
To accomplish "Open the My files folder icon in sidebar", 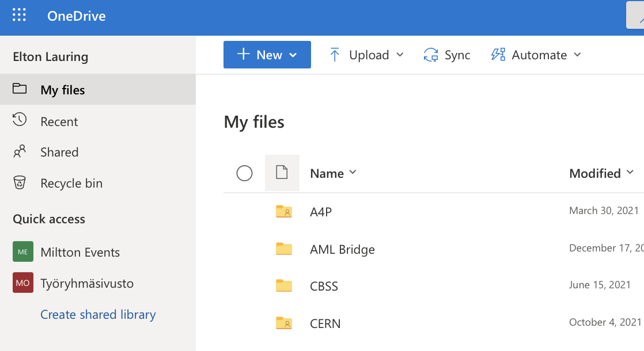I will pyautogui.click(x=20, y=89).
